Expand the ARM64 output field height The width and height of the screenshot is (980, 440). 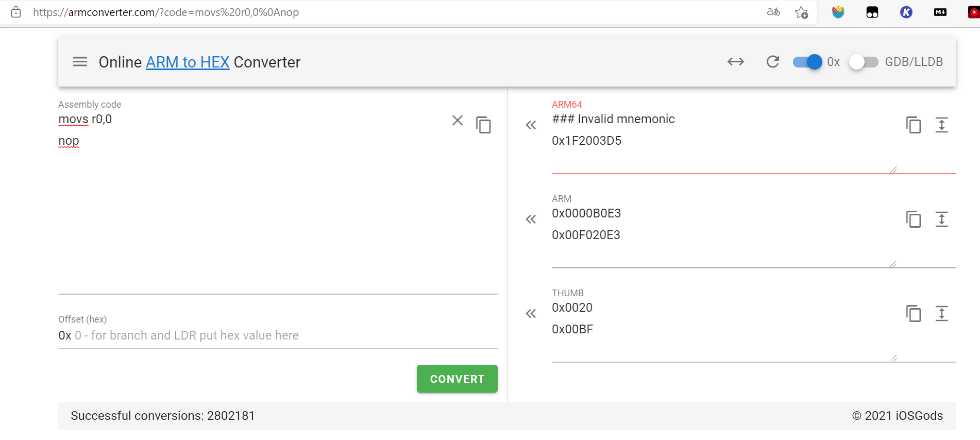pos(941,125)
